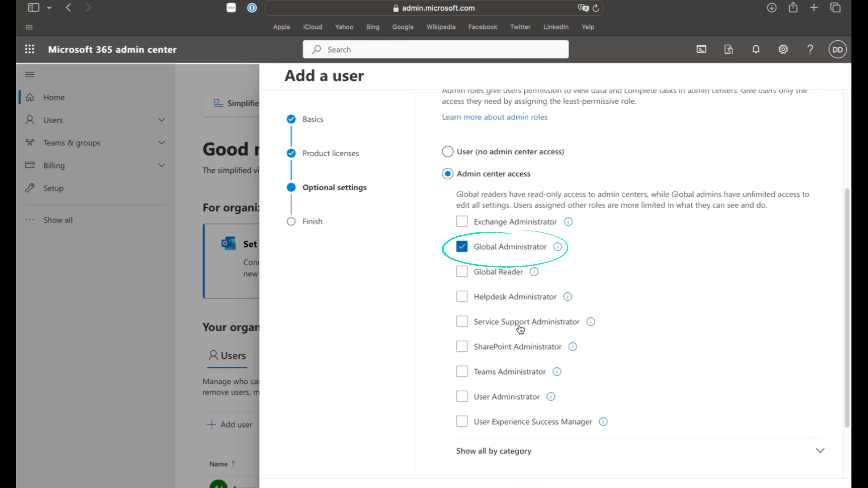Open the Cloud Shell terminal icon
This screenshot has height=488, width=868.
(x=701, y=49)
